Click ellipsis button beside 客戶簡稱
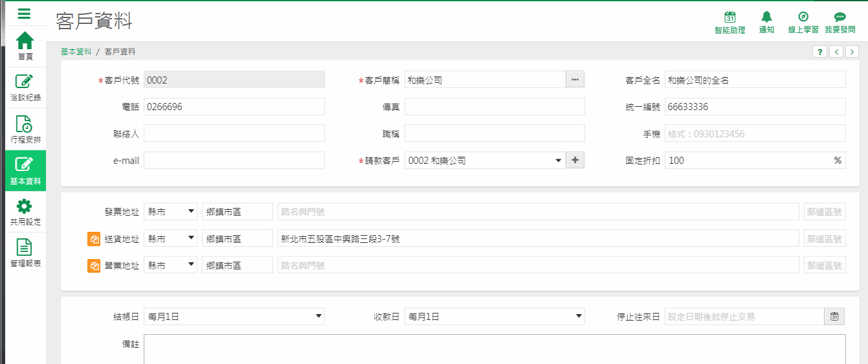The height and width of the screenshot is (364, 868). [x=575, y=80]
